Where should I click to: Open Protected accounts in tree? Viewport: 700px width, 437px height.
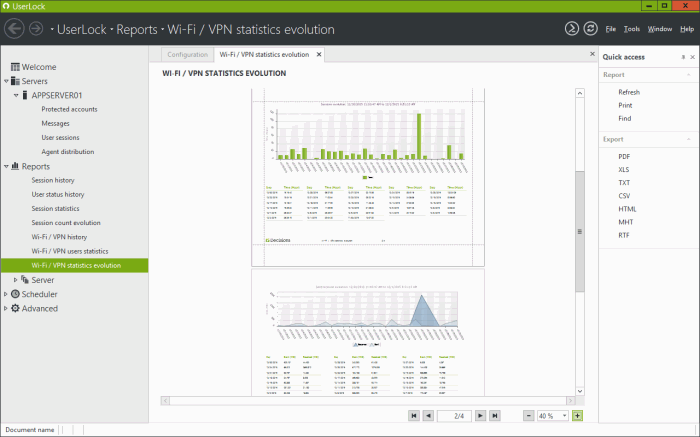tap(69, 109)
